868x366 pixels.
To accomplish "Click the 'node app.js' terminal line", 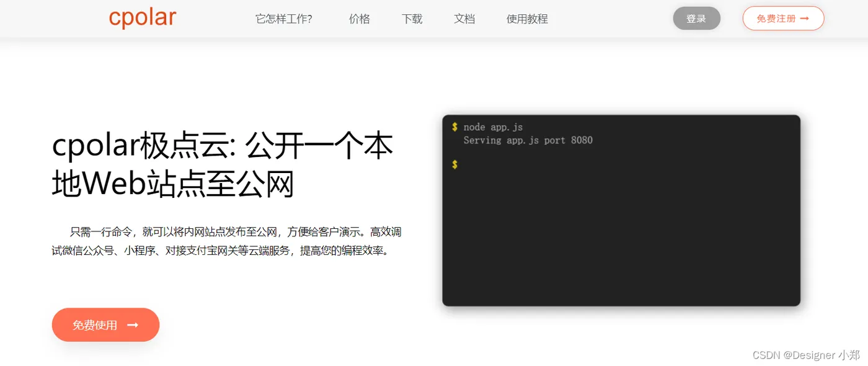I will [493, 127].
